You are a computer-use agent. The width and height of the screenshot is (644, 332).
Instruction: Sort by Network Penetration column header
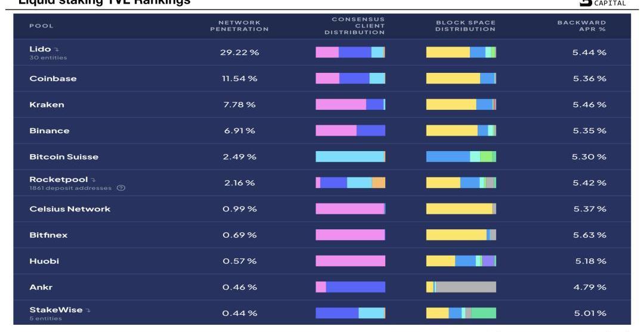coord(239,26)
